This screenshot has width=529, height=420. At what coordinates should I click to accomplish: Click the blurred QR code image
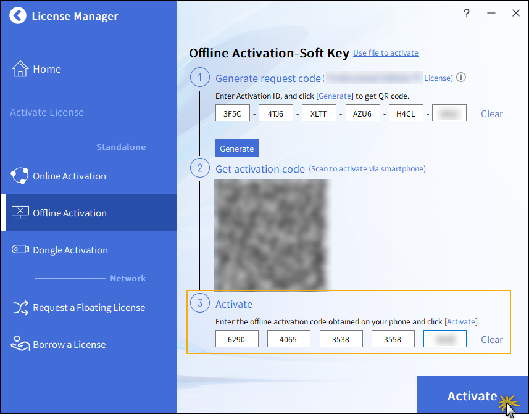(272, 234)
